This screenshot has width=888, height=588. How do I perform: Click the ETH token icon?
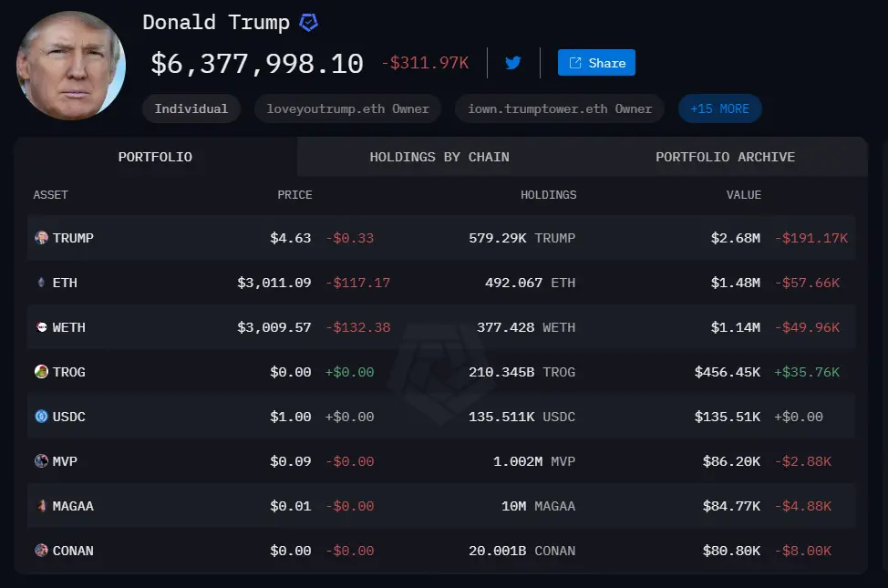pyautogui.click(x=41, y=283)
